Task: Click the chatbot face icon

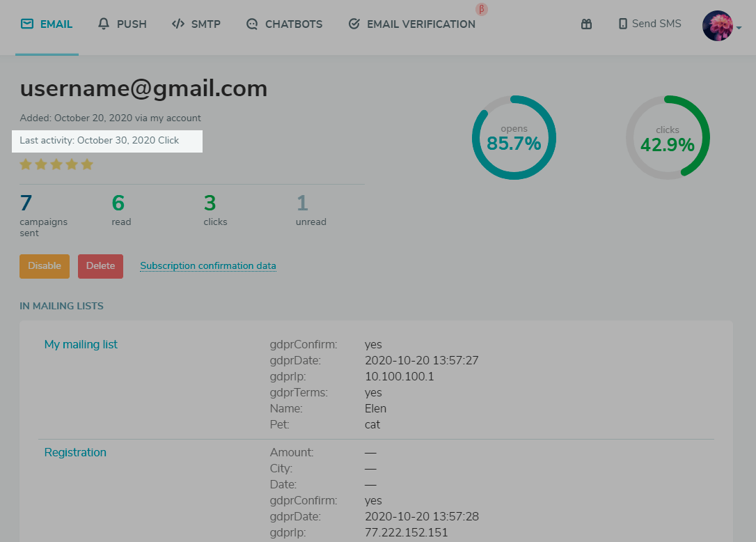Action: tap(252, 24)
